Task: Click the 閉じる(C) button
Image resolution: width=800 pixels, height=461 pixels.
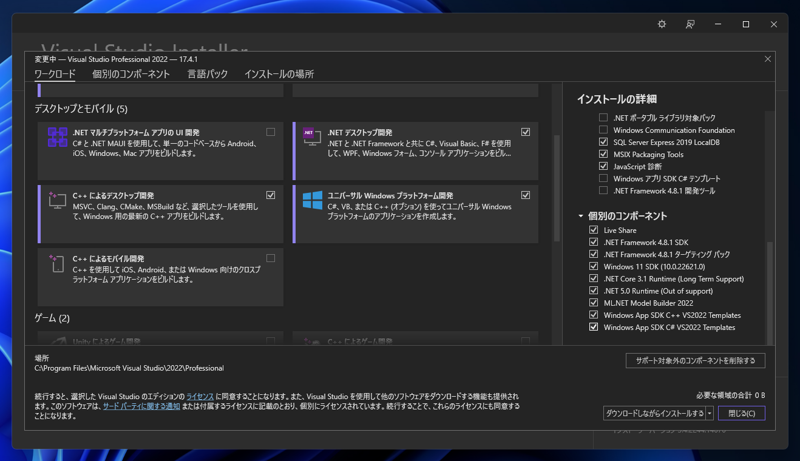Action: (x=741, y=413)
